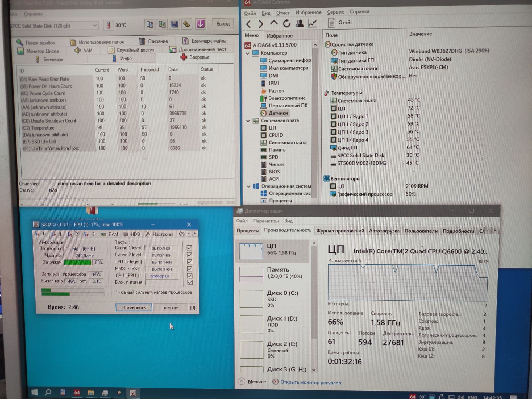The width and height of the screenshot is (532, 399).
Task: Click the Refresh icon in AIDA64 toolbar
Action: (286, 23)
